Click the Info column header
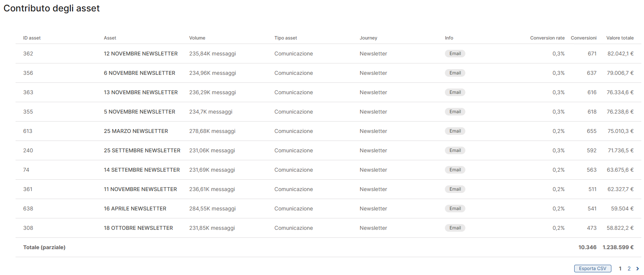The image size is (644, 275). pyautogui.click(x=449, y=38)
